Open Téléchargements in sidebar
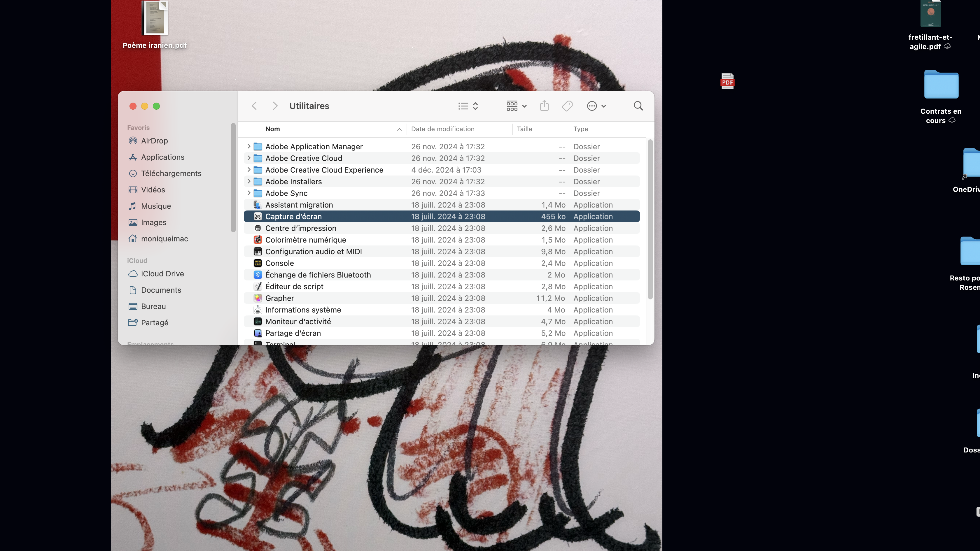This screenshot has height=551, width=980. 171,173
